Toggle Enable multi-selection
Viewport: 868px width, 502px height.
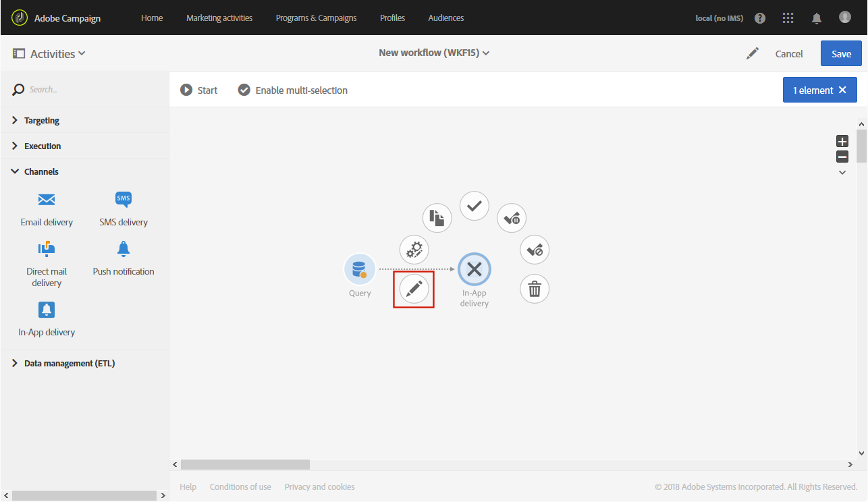click(293, 90)
